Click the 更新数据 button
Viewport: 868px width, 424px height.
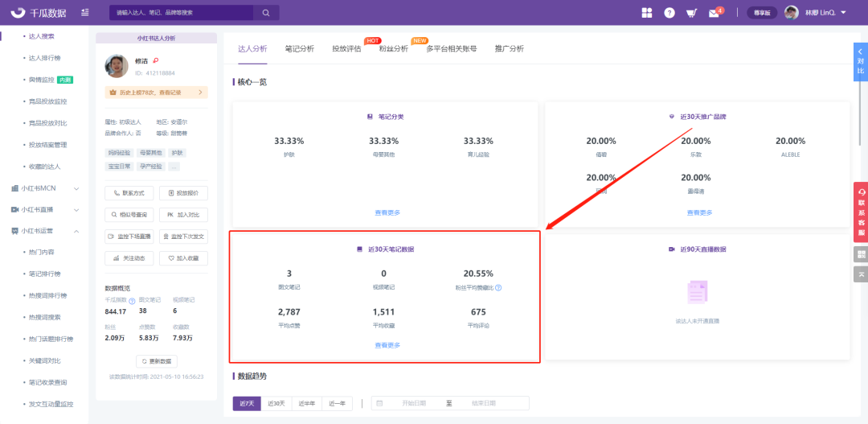click(156, 361)
